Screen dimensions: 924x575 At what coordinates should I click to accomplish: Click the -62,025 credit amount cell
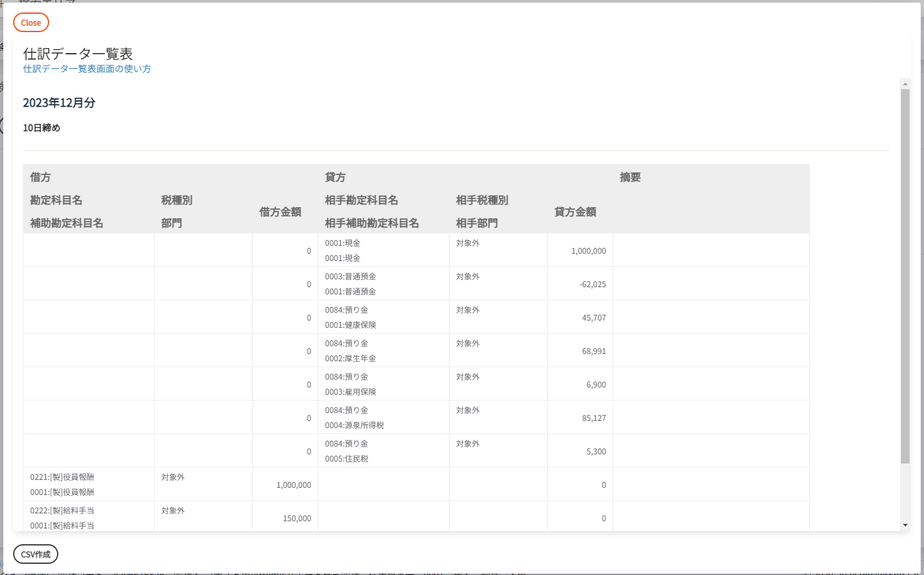click(592, 285)
